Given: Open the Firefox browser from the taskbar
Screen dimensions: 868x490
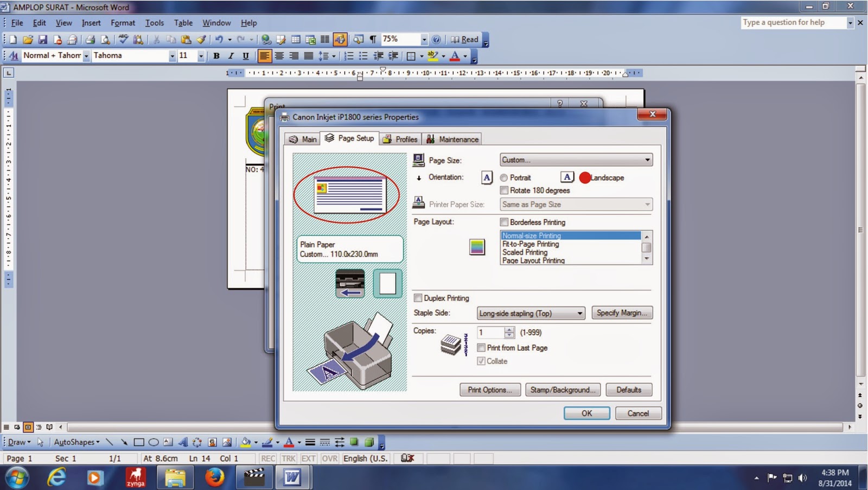Looking at the screenshot, I should point(214,478).
